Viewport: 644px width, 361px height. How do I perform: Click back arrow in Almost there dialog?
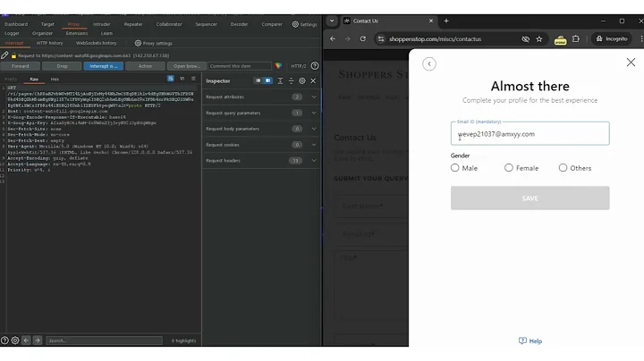(x=429, y=64)
